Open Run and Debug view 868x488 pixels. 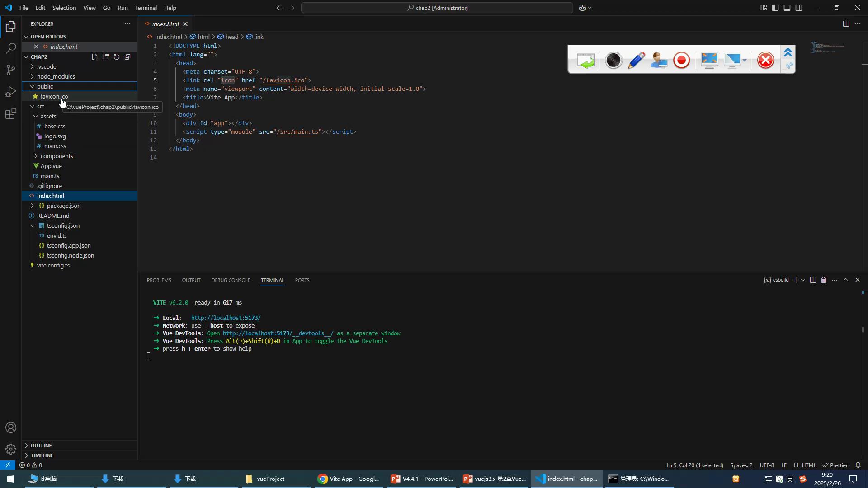click(11, 92)
